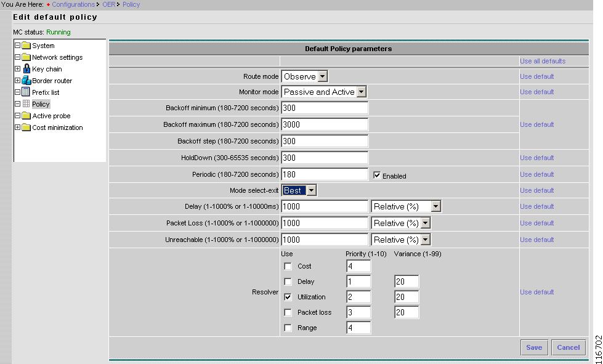The height and width of the screenshot is (364, 603).
Task: Click the Unreachable value input field
Action: point(325,240)
